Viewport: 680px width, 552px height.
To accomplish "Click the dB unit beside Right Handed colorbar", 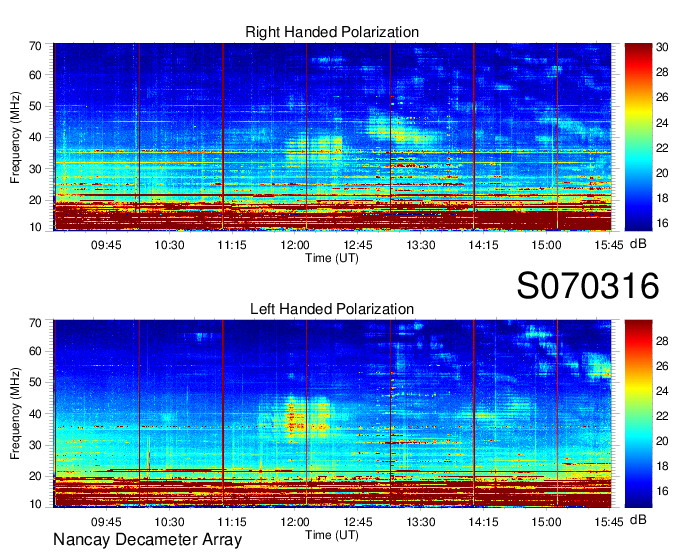I will tap(638, 244).
